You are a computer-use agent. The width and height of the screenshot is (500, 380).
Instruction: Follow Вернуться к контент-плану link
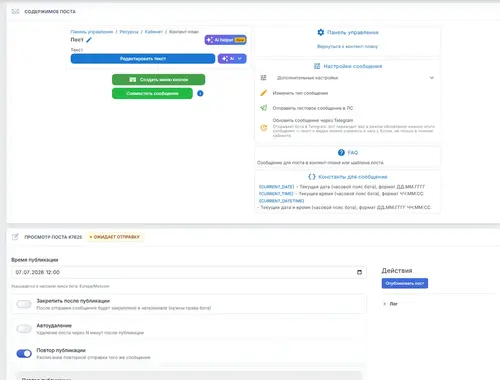347,46
